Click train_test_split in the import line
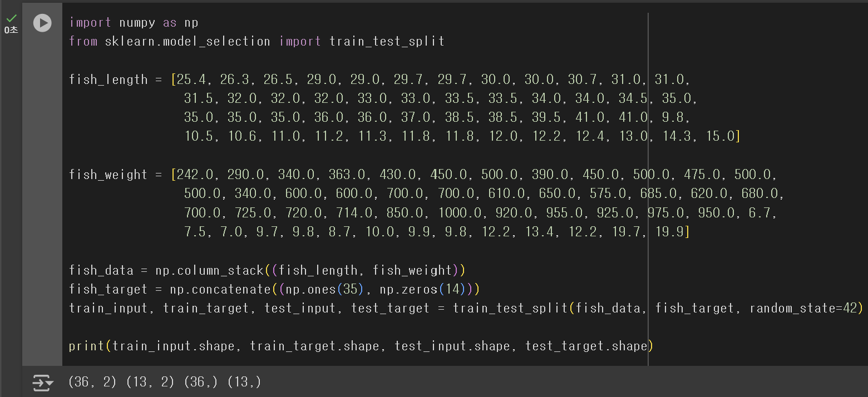868x397 pixels. tap(387, 42)
